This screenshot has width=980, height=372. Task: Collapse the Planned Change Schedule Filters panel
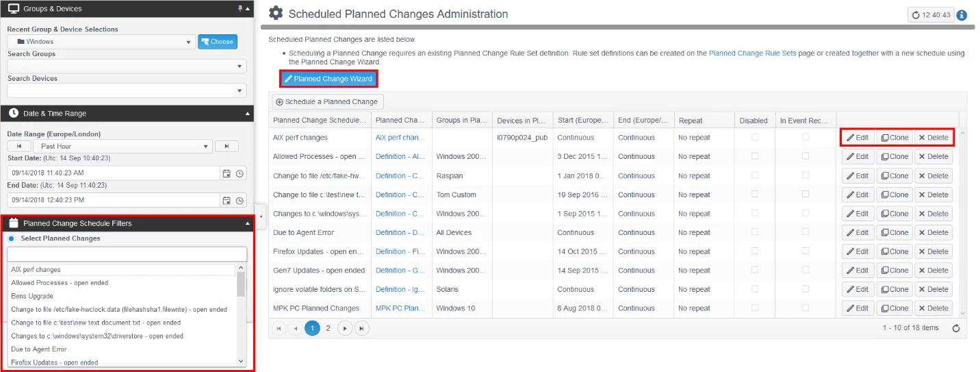(x=248, y=223)
